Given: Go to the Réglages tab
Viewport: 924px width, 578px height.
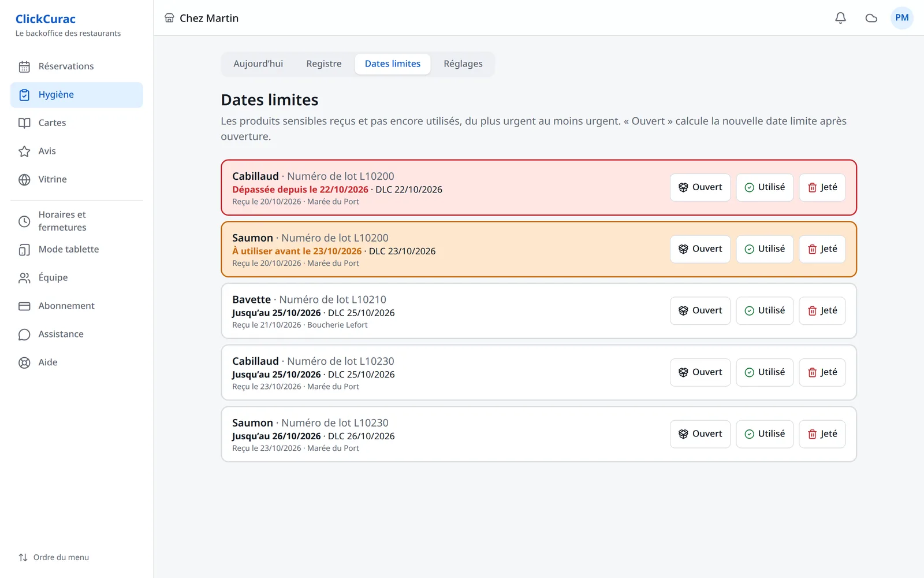Looking at the screenshot, I should [x=463, y=64].
